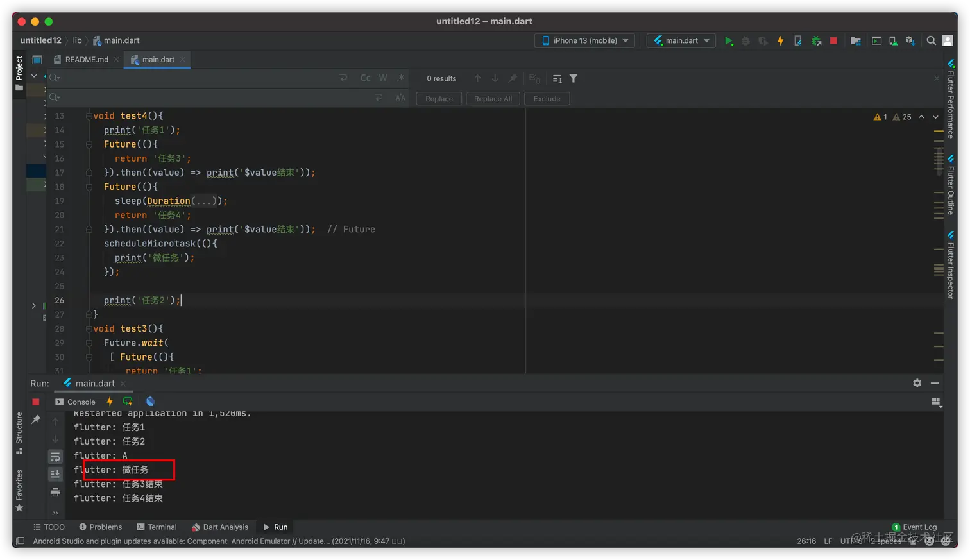Open the Run with Coverage toolbar icon
The width and height of the screenshot is (970, 560).
click(763, 40)
